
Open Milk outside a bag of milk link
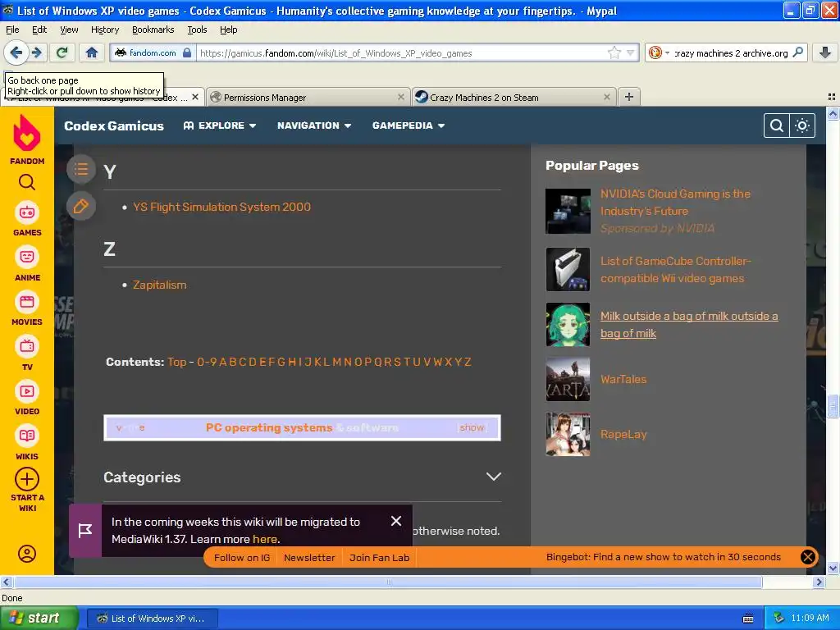[x=689, y=325]
